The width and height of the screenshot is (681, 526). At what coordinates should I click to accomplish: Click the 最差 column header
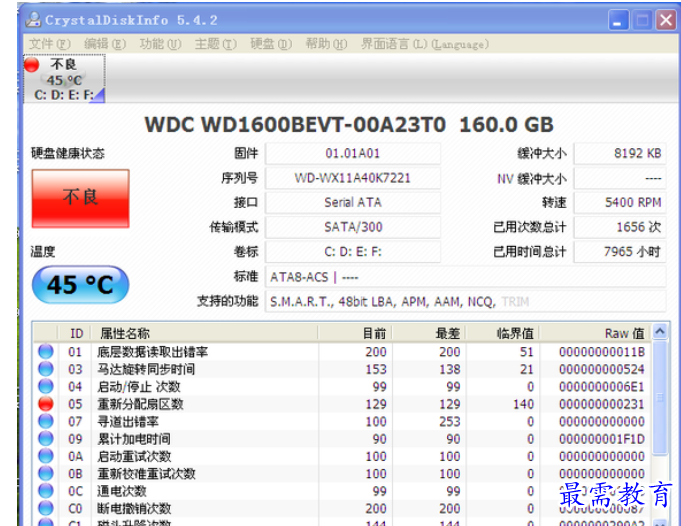coord(429,333)
